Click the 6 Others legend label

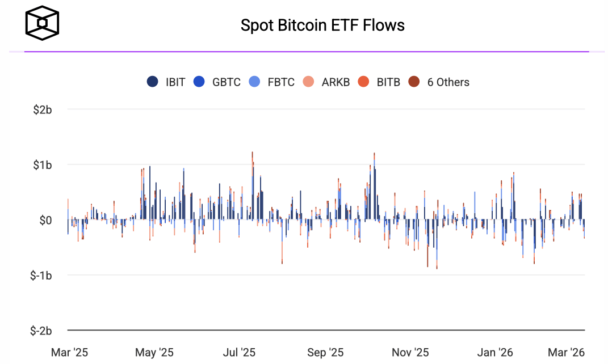pyautogui.click(x=448, y=82)
